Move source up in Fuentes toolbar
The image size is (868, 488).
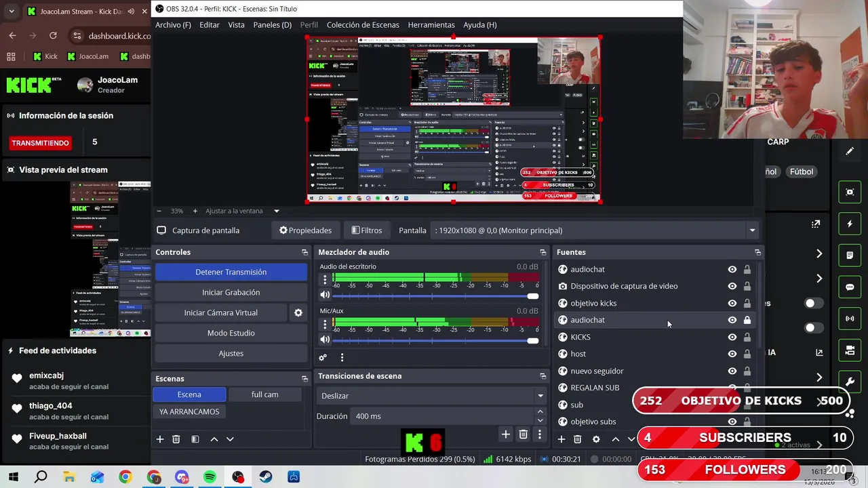pyautogui.click(x=615, y=439)
